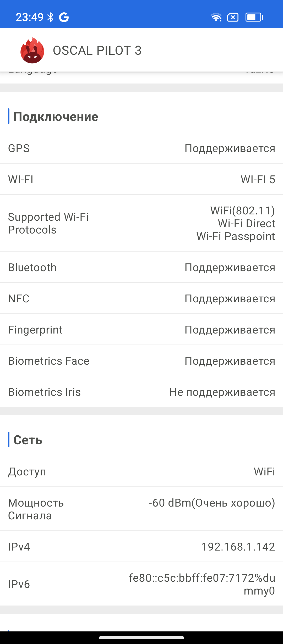Tap the no-SIM card status icon
This screenshot has width=283, height=644.
(x=233, y=17)
